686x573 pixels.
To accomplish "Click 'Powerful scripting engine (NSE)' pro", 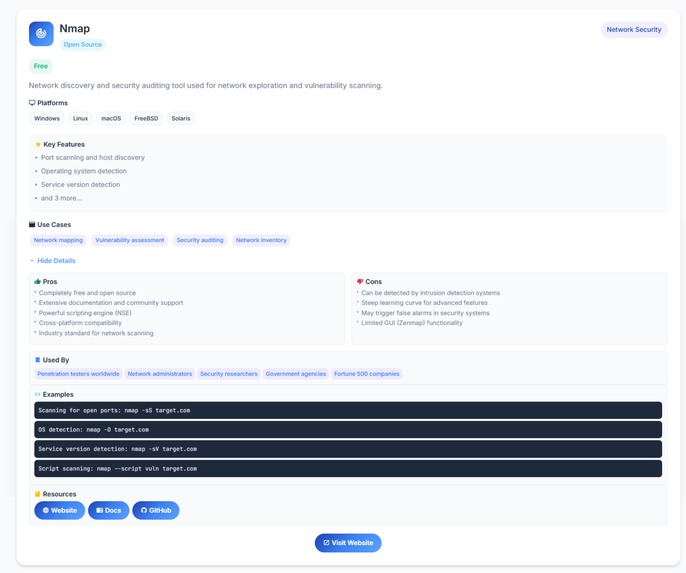I will click(x=85, y=313).
